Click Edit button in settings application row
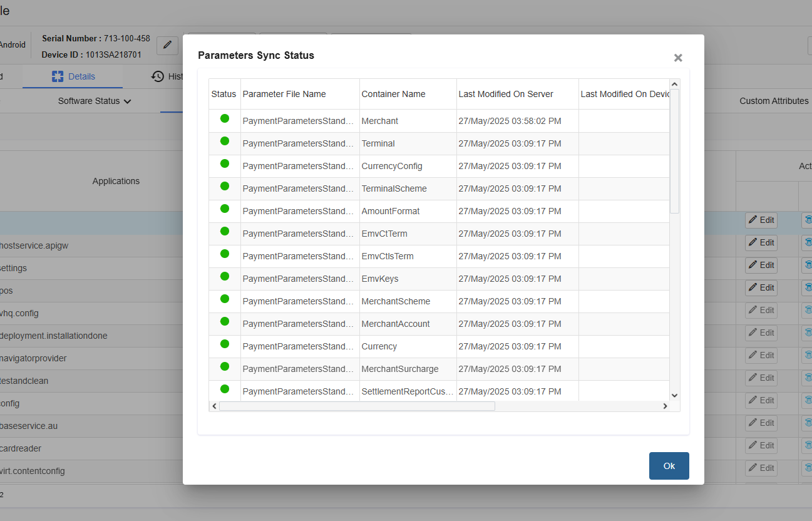This screenshot has width=812, height=521. [761, 265]
